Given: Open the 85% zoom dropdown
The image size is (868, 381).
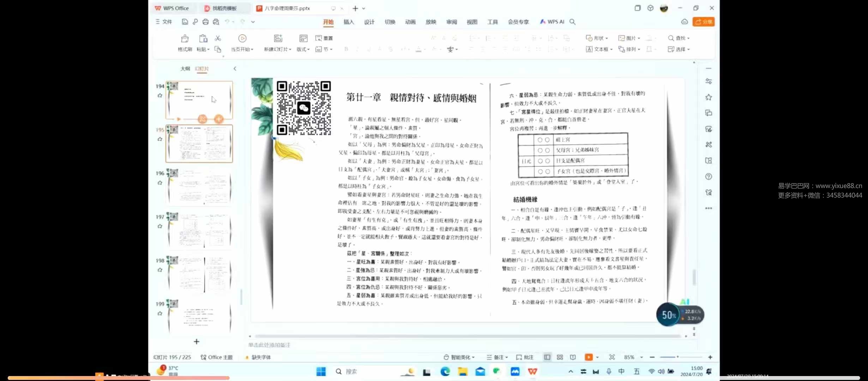Looking at the screenshot, I should (x=631, y=357).
